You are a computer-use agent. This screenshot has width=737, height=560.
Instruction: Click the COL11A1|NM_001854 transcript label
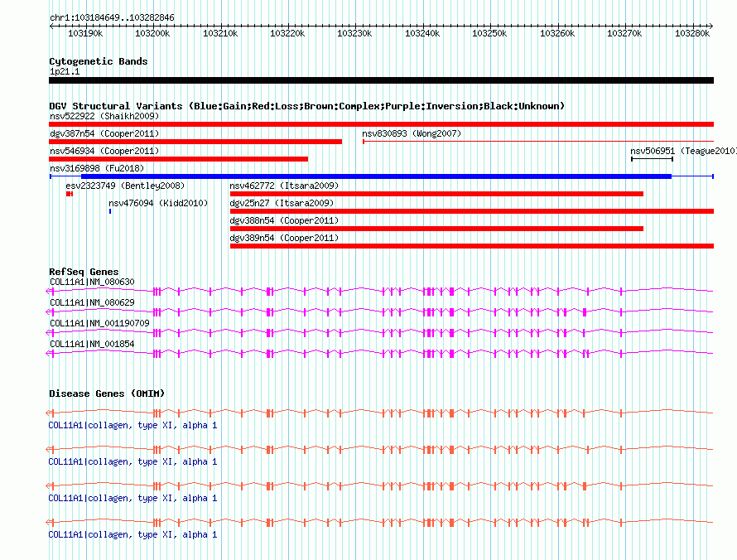click(92, 344)
